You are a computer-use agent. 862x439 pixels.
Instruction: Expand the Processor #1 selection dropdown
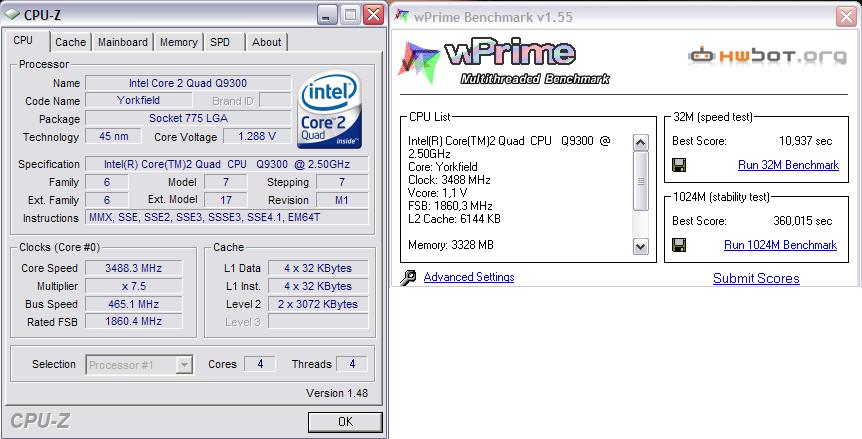[x=185, y=364]
